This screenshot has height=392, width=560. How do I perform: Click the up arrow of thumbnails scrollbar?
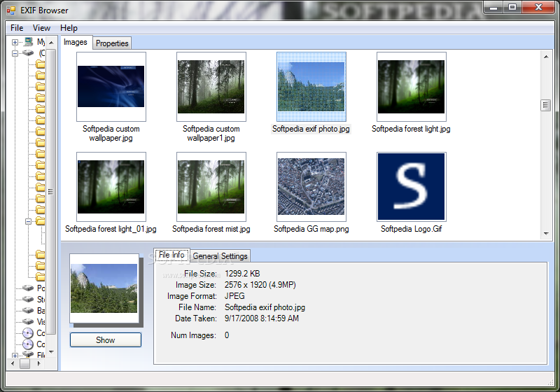click(546, 57)
